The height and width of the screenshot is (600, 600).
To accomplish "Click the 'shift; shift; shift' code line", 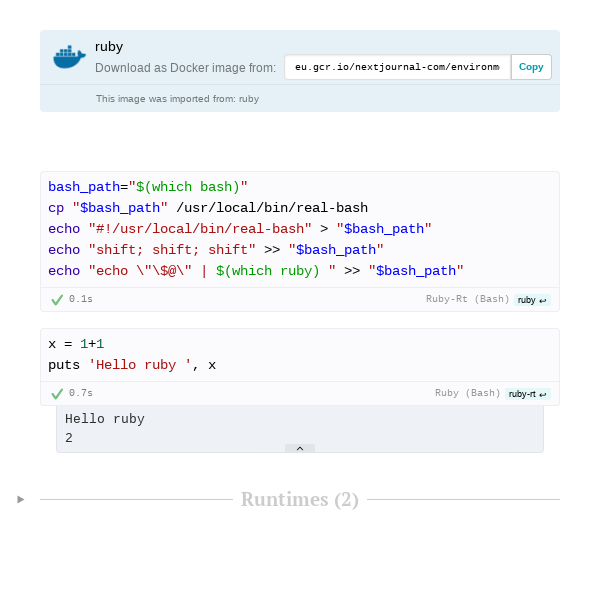I will coord(216,250).
